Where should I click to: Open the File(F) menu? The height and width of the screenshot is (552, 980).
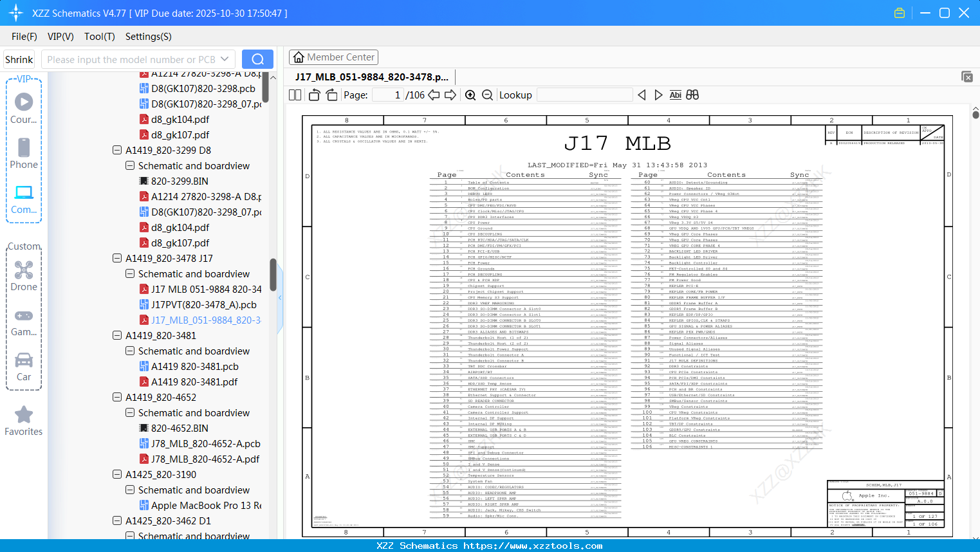pyautogui.click(x=24, y=37)
